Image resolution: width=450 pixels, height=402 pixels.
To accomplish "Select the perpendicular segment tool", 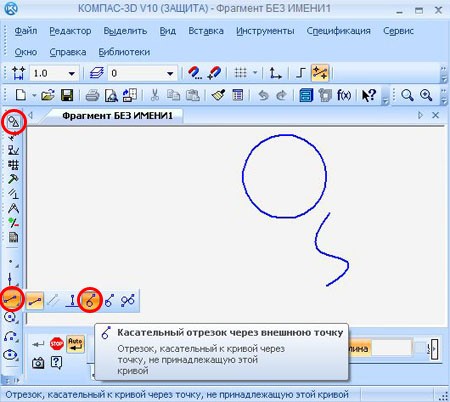I will coord(72,300).
